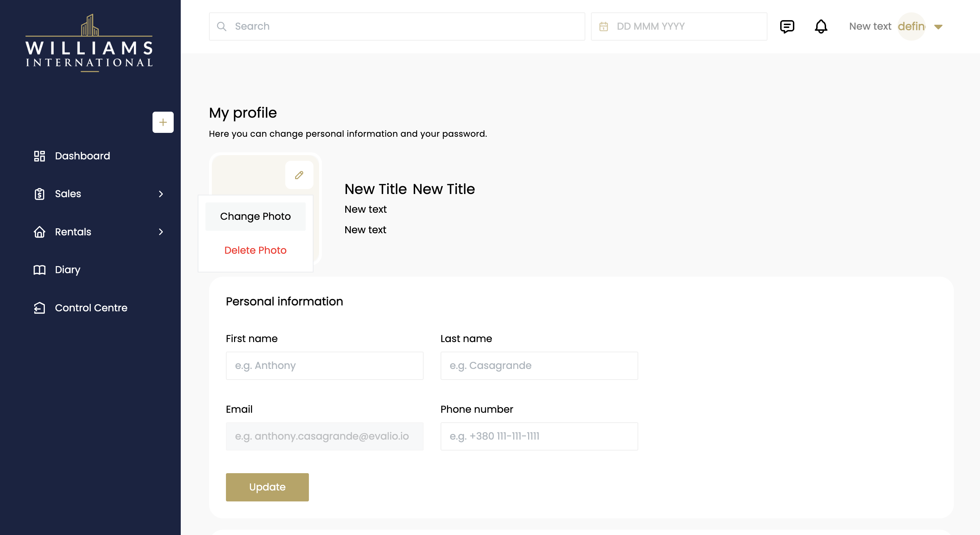Expand the Sales menu chevron
This screenshot has height=535, width=980.
[161, 194]
